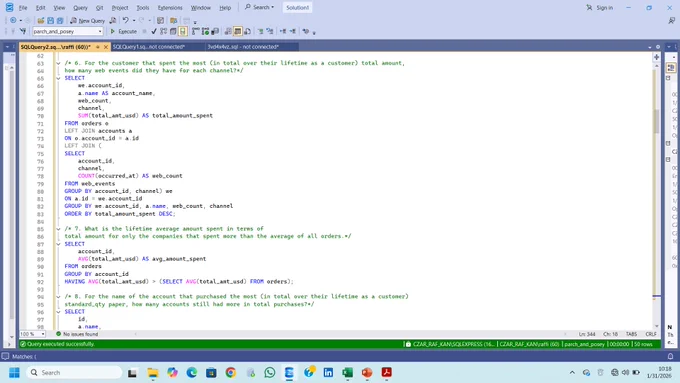
Task: Switch to the 3vd4x4vz.sql tab
Action: [243, 47]
